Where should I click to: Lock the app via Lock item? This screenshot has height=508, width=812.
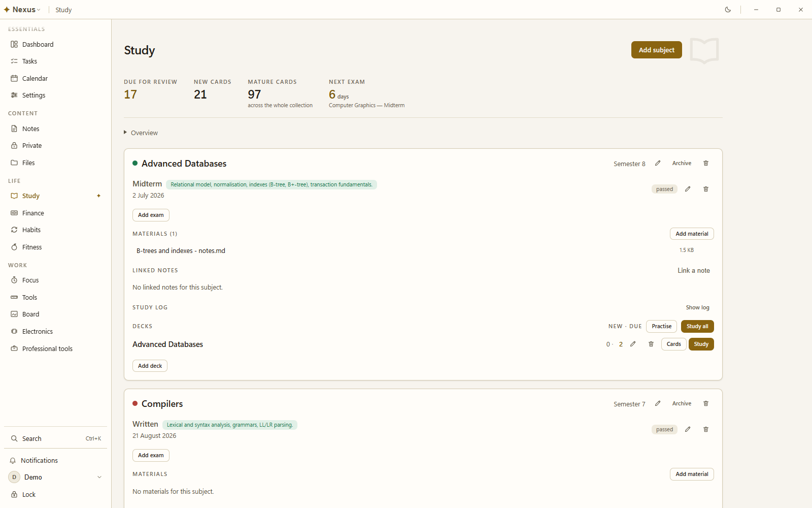[55, 494]
